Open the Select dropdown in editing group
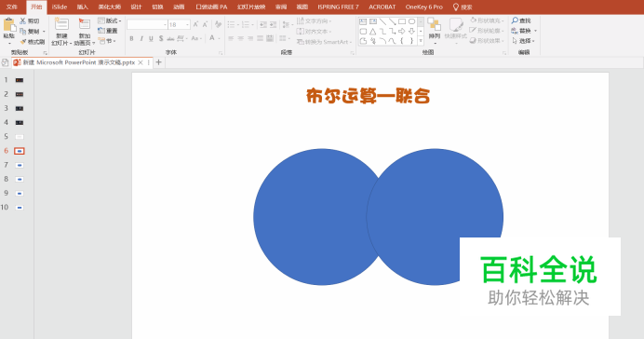 pos(523,41)
